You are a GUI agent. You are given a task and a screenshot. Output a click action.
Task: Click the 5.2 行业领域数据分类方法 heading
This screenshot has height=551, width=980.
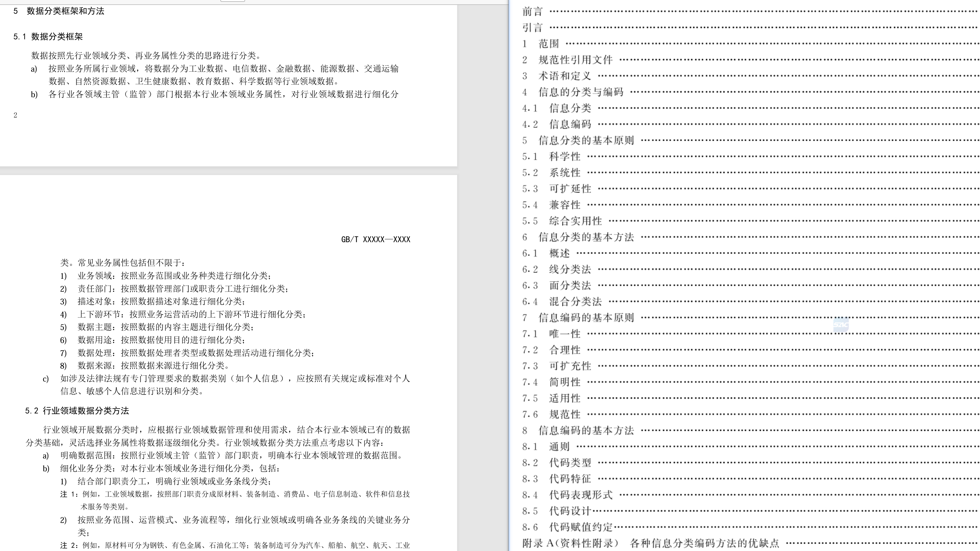[77, 411]
